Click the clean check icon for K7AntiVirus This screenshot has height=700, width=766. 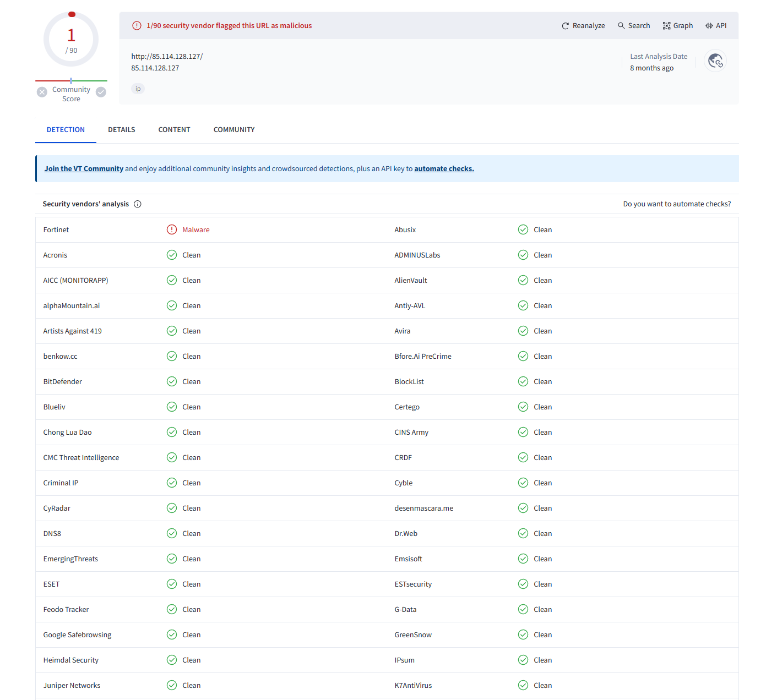click(x=523, y=685)
